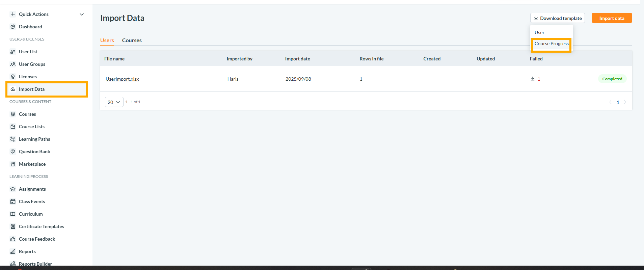The width and height of the screenshot is (644, 270).
Task: Open the Download template dropdown
Action: (558, 18)
